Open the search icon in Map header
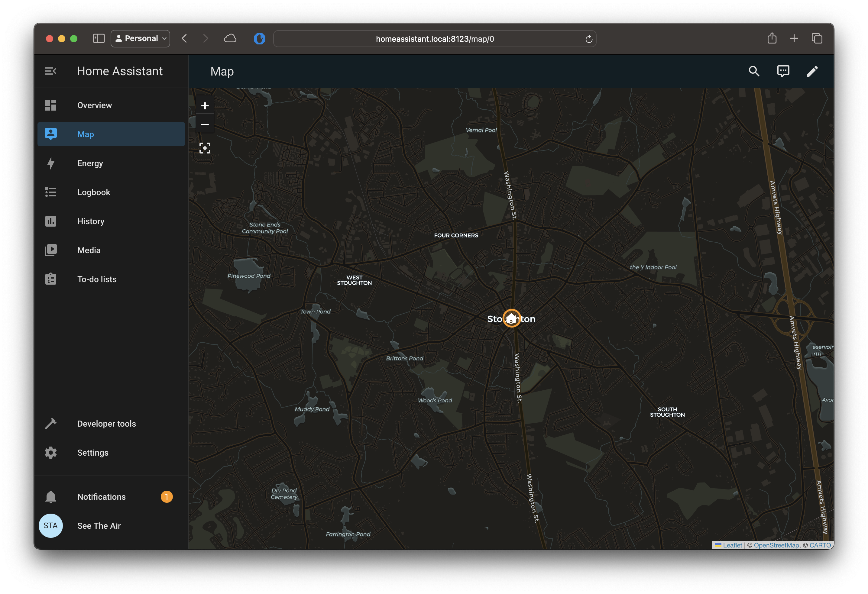This screenshot has height=594, width=868. (x=754, y=71)
